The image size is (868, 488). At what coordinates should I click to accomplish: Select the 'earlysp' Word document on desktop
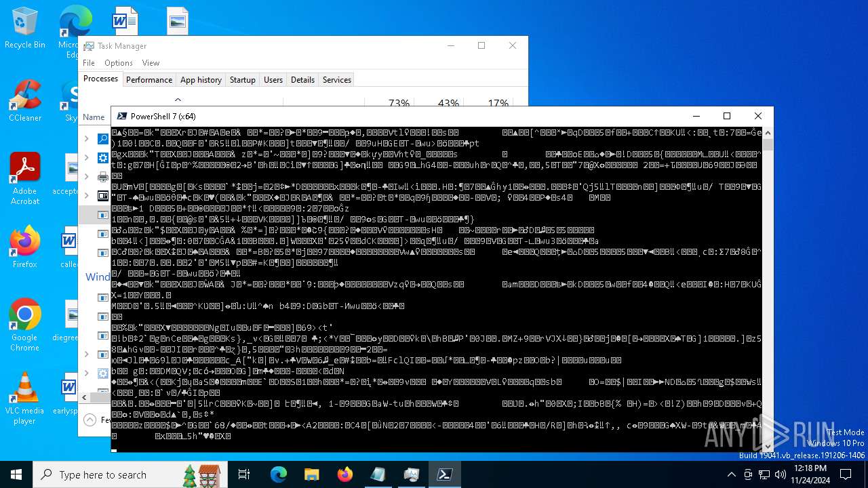(x=68, y=394)
